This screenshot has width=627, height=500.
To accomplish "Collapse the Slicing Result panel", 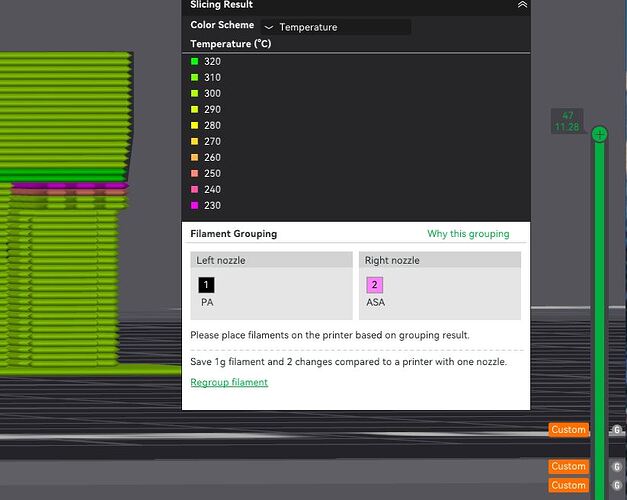I will [522, 5].
